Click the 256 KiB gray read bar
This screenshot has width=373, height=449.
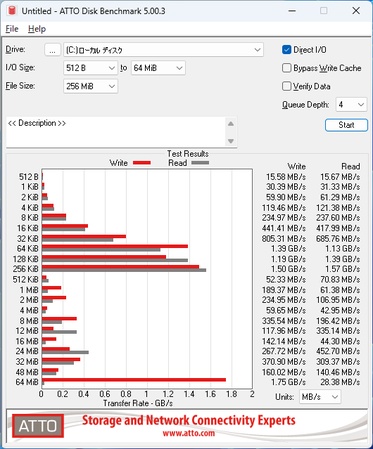click(x=124, y=270)
